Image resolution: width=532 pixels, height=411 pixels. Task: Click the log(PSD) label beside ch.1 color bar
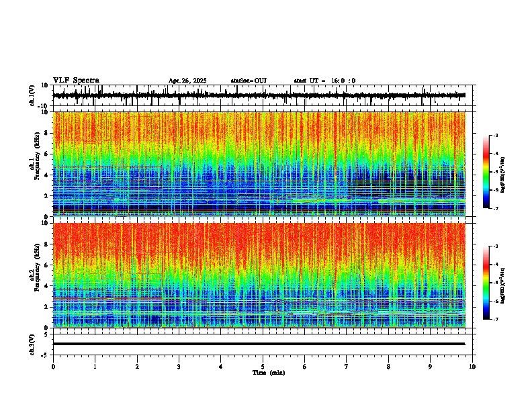[503, 175]
